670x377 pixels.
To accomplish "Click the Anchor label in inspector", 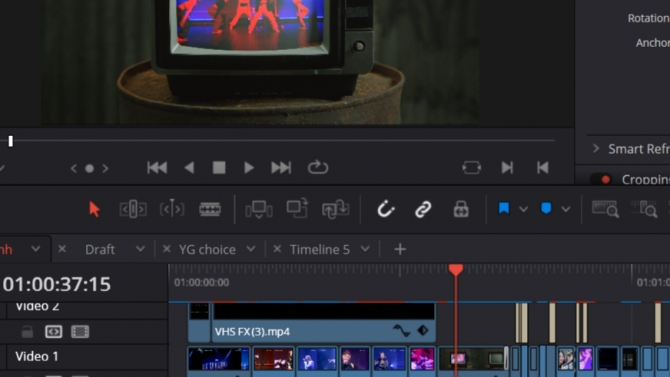I will pos(652,43).
